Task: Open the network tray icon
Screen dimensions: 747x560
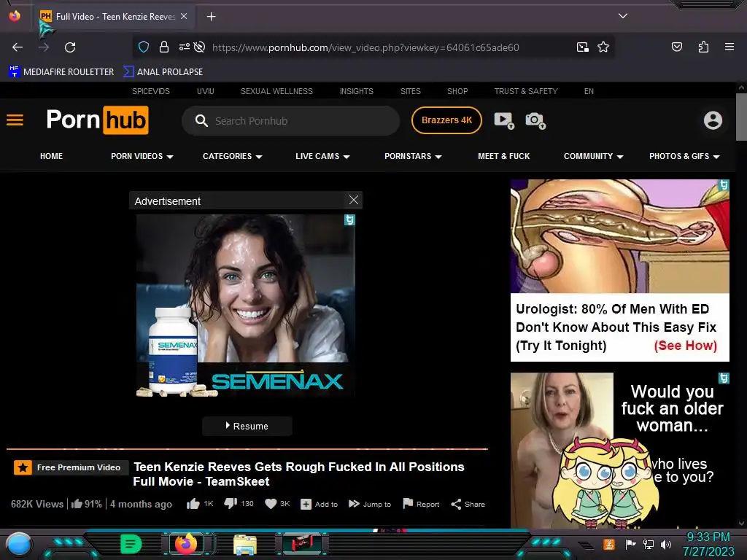Action: [648, 544]
